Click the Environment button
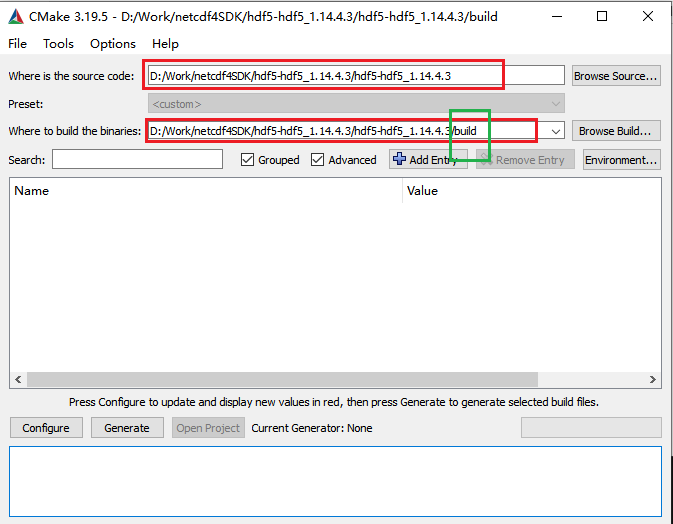673x524 pixels. click(x=621, y=160)
